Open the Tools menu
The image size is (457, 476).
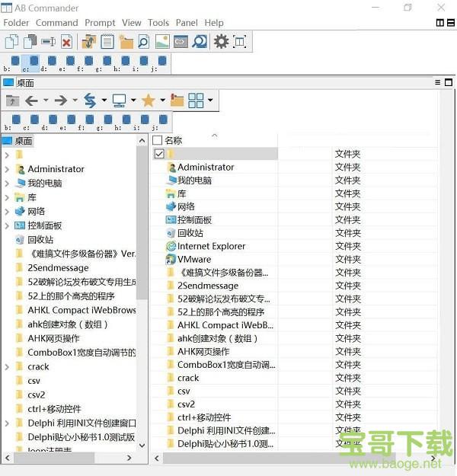pyautogui.click(x=158, y=23)
